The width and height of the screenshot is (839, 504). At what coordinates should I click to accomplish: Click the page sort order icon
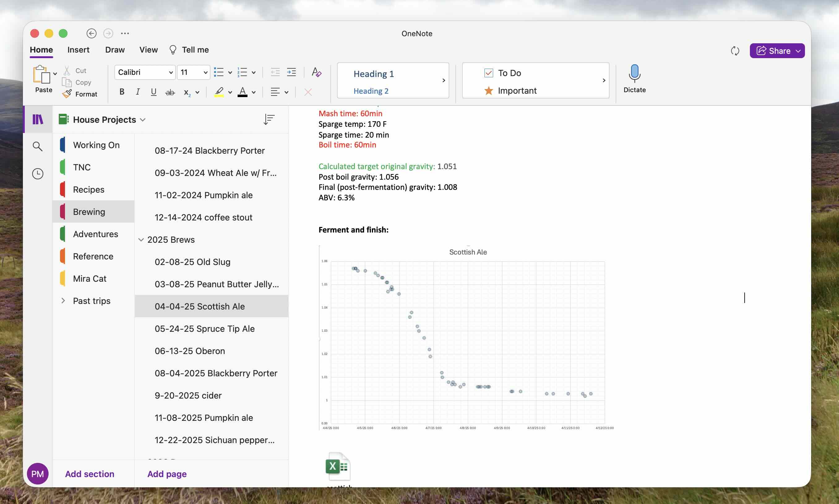pyautogui.click(x=269, y=119)
